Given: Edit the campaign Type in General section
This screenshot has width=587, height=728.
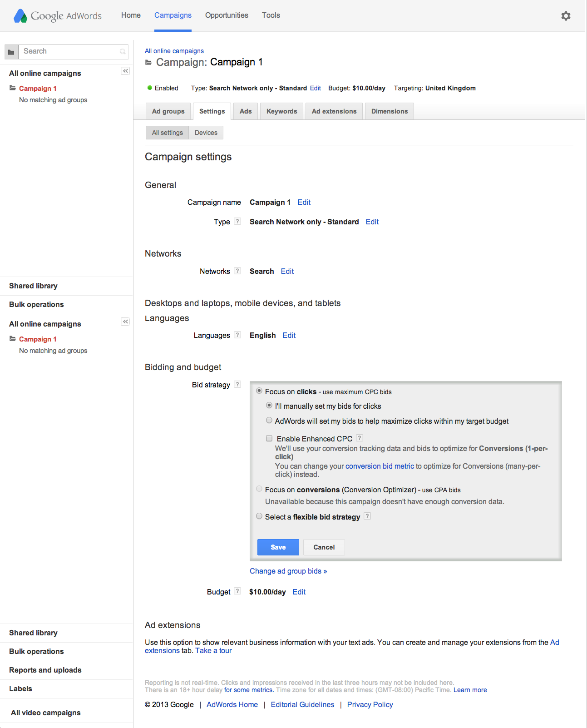Looking at the screenshot, I should pyautogui.click(x=372, y=222).
